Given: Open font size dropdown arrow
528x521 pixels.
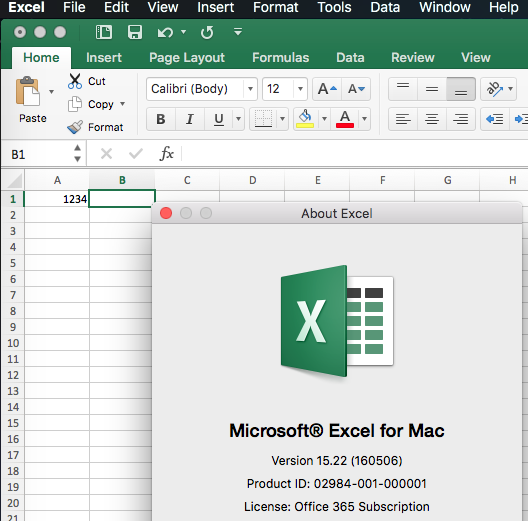Looking at the screenshot, I should click(x=300, y=89).
